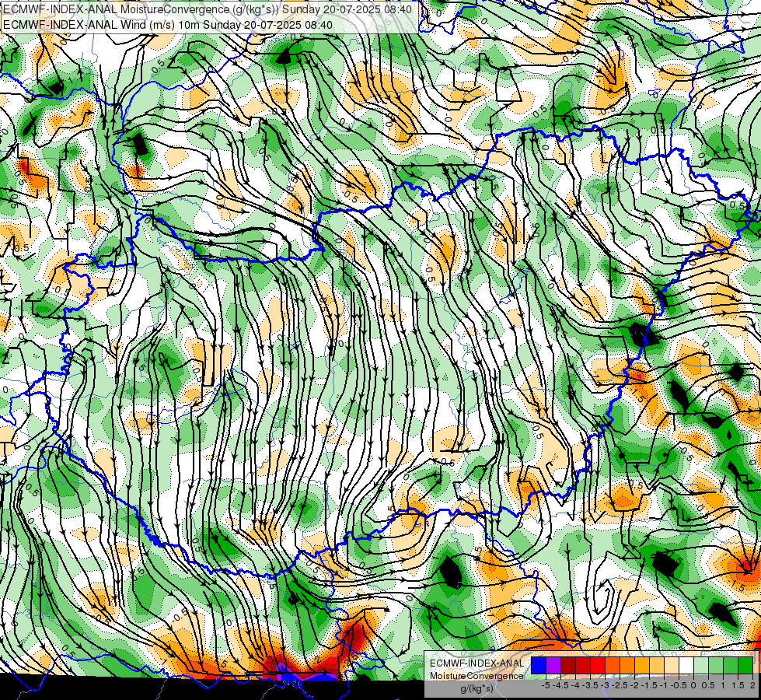Click the orange legend swatch (-2.5 to -2)
This screenshot has height=700, width=761.
(x=627, y=666)
